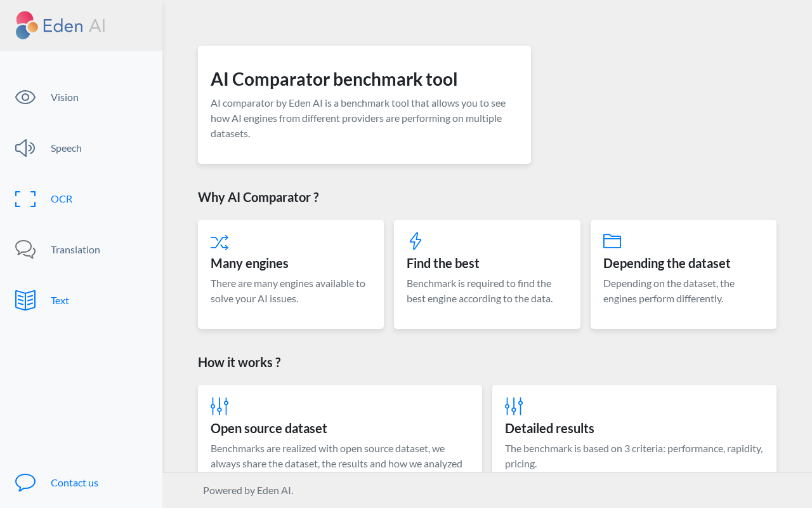Click the sliders icon above Detailed results

(514, 406)
